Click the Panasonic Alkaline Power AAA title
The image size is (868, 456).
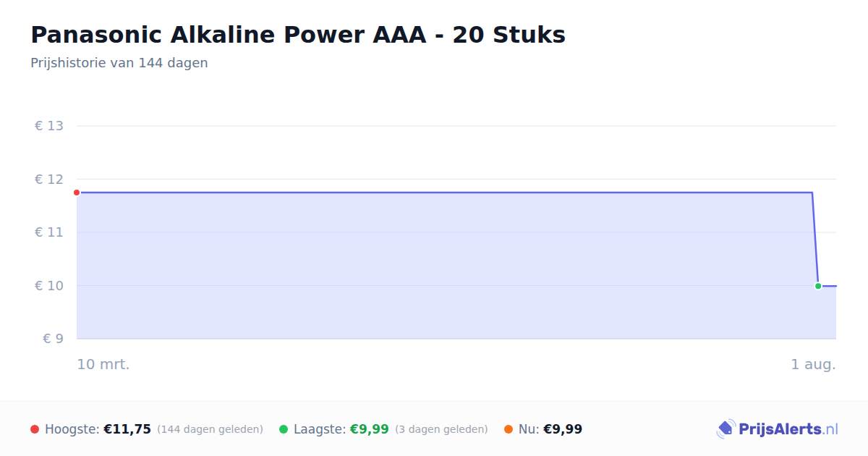(x=298, y=35)
